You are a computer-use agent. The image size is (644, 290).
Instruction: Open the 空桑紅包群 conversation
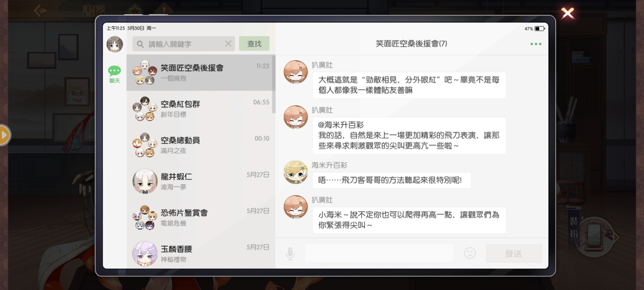(x=200, y=109)
